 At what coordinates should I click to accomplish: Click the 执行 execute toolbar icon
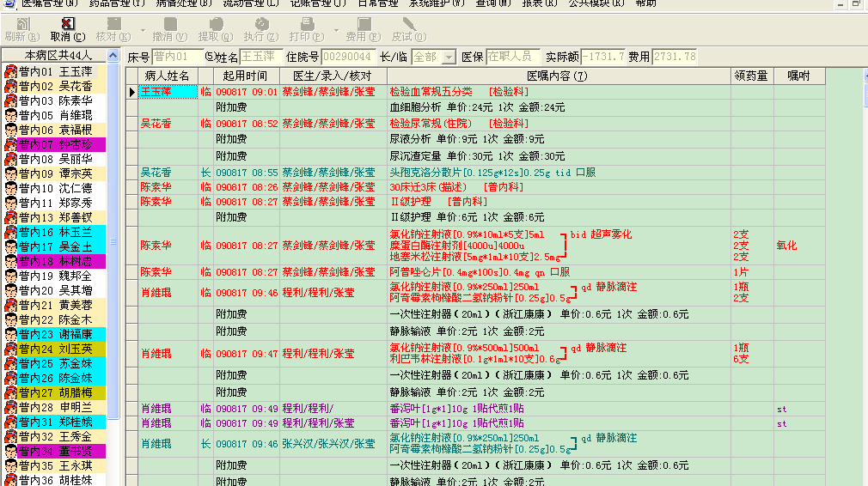(261, 23)
